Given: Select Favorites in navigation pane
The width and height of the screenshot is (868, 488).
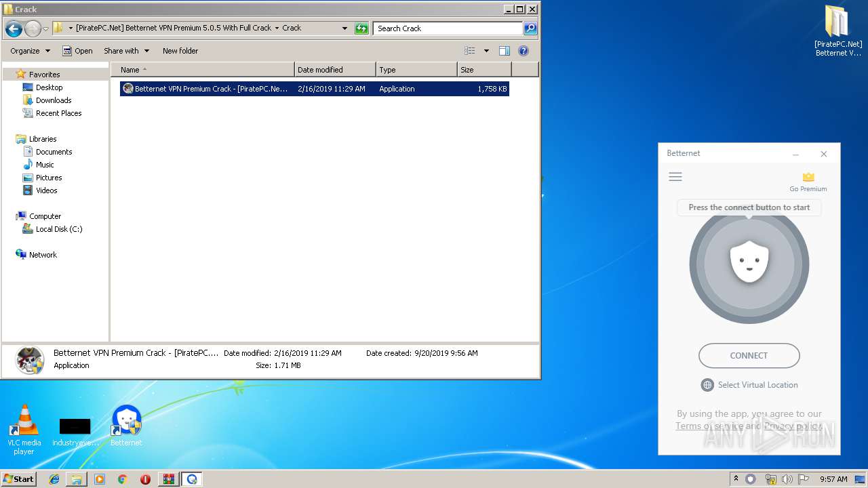Looking at the screenshot, I should pyautogui.click(x=44, y=75).
